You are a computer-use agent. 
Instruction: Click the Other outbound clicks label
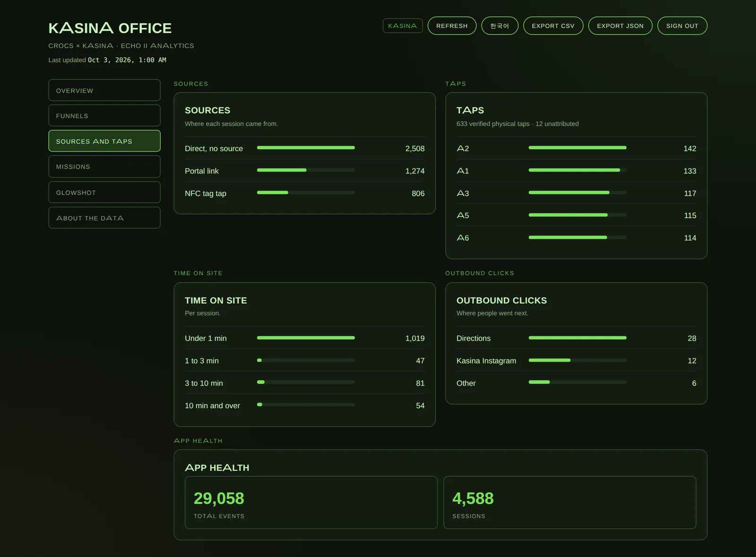click(466, 383)
